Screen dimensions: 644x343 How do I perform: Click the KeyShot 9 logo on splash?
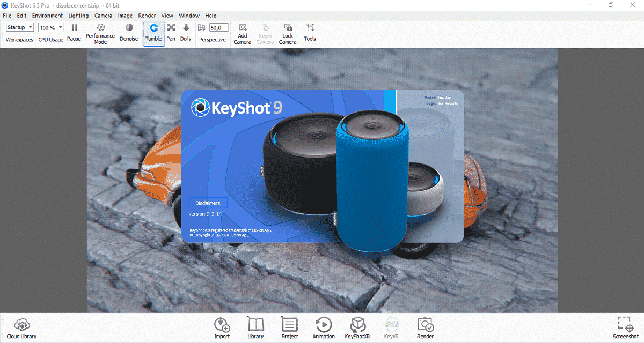pyautogui.click(x=237, y=107)
